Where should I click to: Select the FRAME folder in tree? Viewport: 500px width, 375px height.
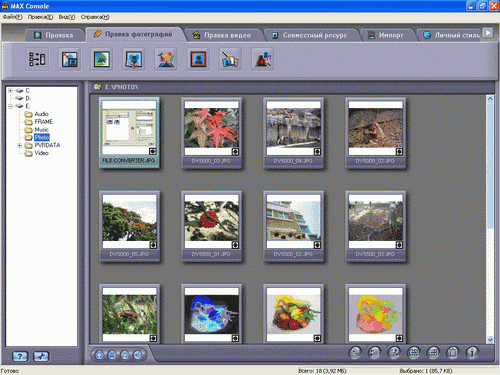[x=44, y=122]
